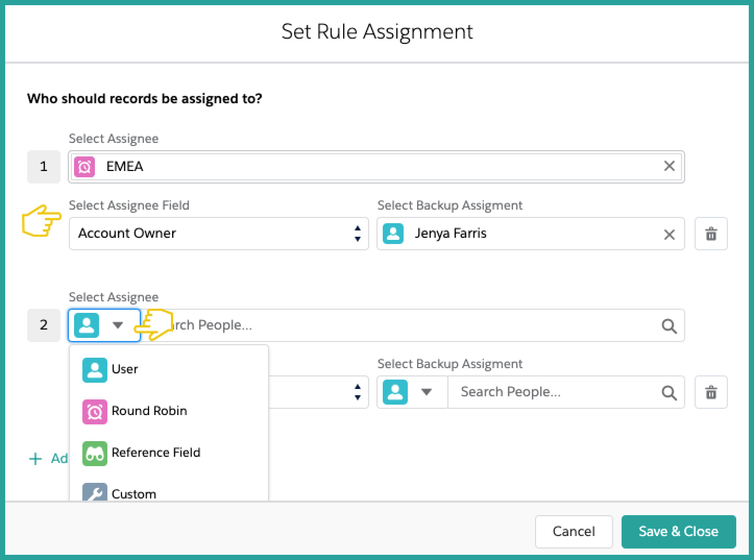Select the row number 2 badge
Screen dimensions: 754x560
tap(44, 325)
